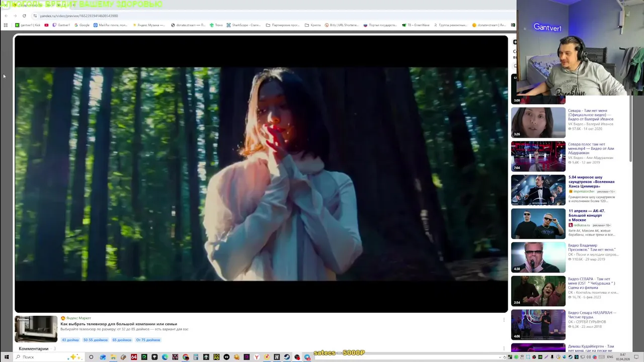644x362 pixels.
Task: Click the browser back arrow
Action: click(6, 16)
